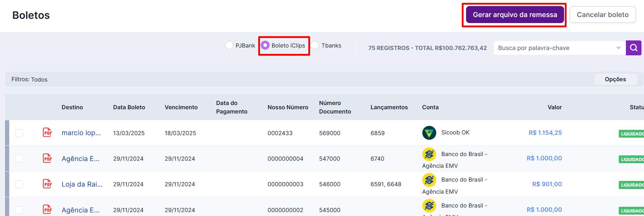Screen dimensions: 644x216
Task: Open PDF icon for marcio lop... boleto
Action: click(47, 132)
